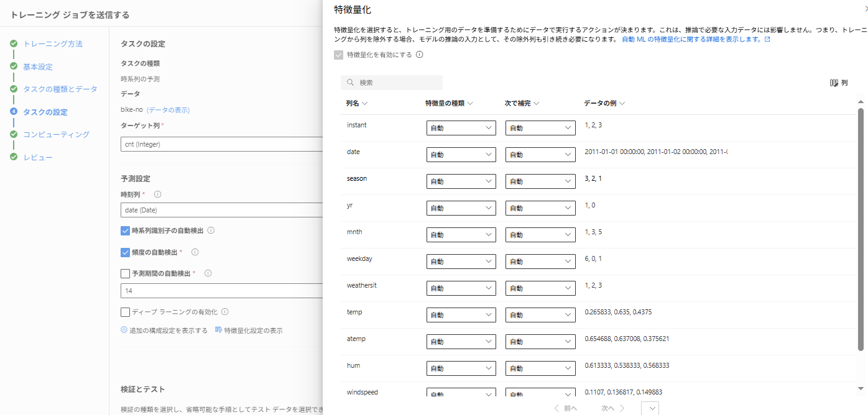Check the ディープラーニングの有効化 box
This screenshot has width=868, height=415.
[x=125, y=311]
